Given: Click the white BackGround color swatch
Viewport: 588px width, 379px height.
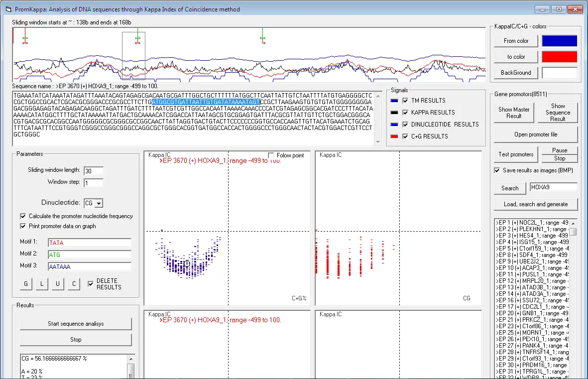Looking at the screenshot, I should (x=559, y=72).
